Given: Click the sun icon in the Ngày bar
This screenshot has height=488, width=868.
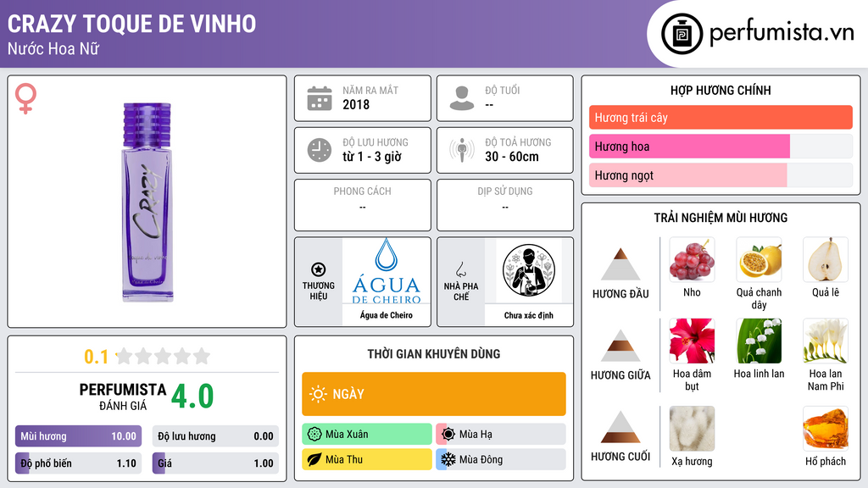Looking at the screenshot, I should 318,394.
